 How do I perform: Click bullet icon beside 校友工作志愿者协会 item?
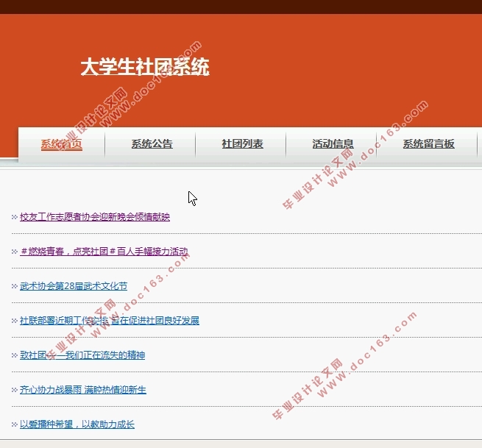click(x=14, y=217)
